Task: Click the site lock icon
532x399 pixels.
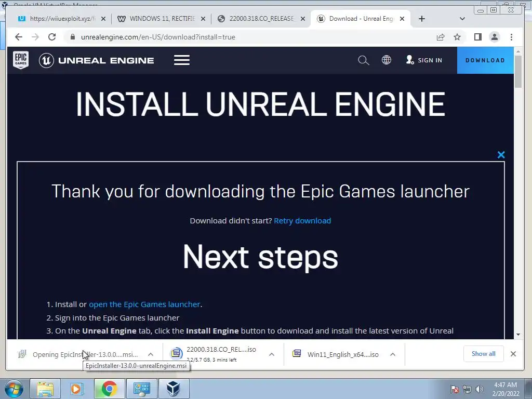Action: click(x=72, y=37)
